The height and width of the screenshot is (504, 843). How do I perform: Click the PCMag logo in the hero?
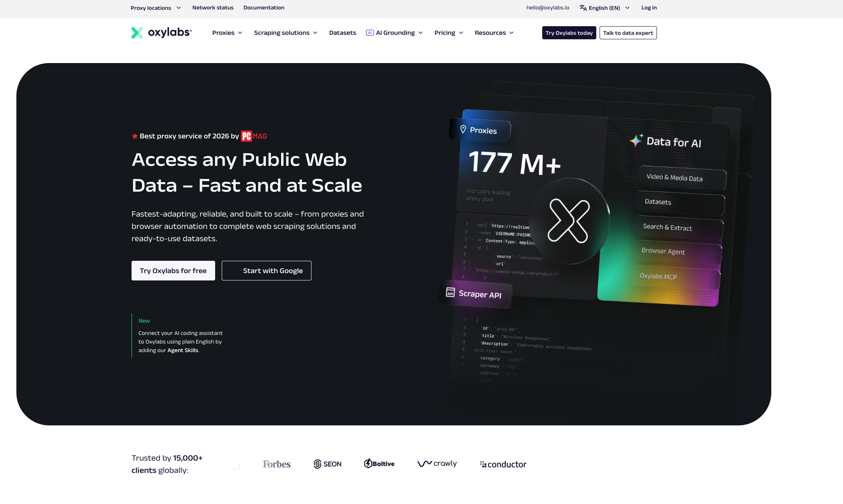[x=254, y=136]
